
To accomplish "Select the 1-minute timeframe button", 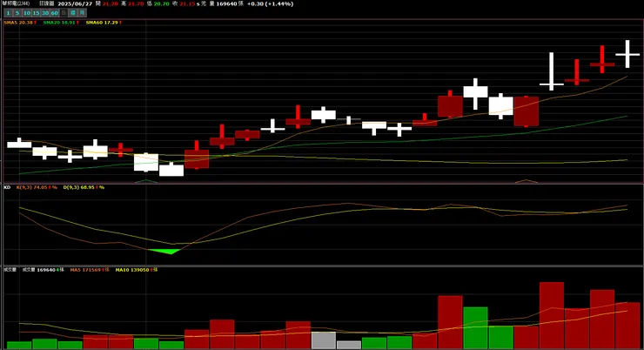I will pos(8,13).
